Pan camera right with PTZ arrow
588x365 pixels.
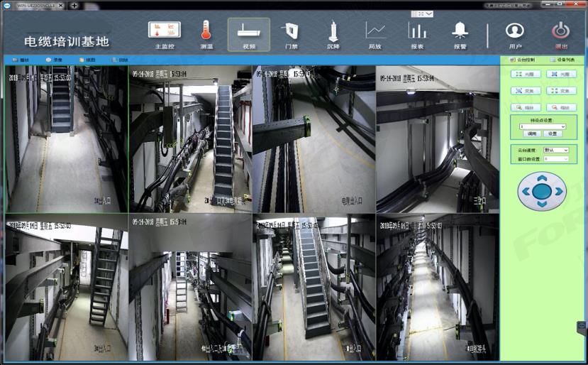pyautogui.click(x=559, y=192)
